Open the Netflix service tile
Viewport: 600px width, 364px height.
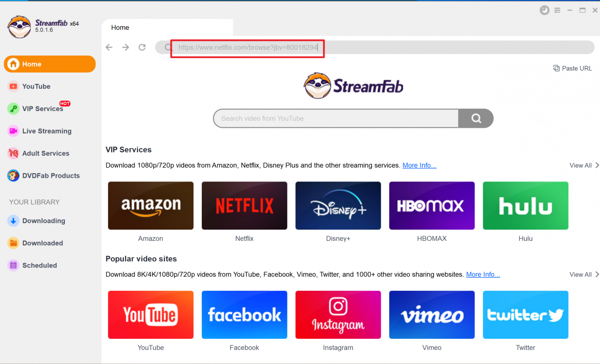(x=244, y=206)
